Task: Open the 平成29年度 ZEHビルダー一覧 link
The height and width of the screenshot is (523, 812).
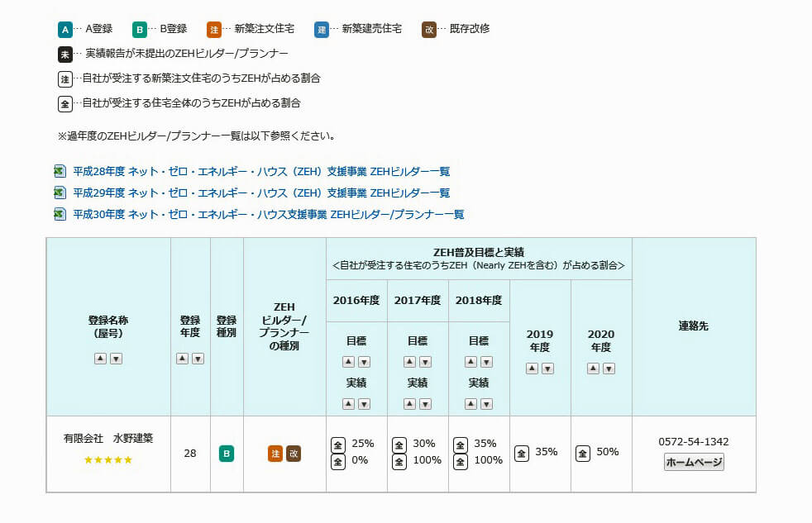Action: (x=261, y=193)
